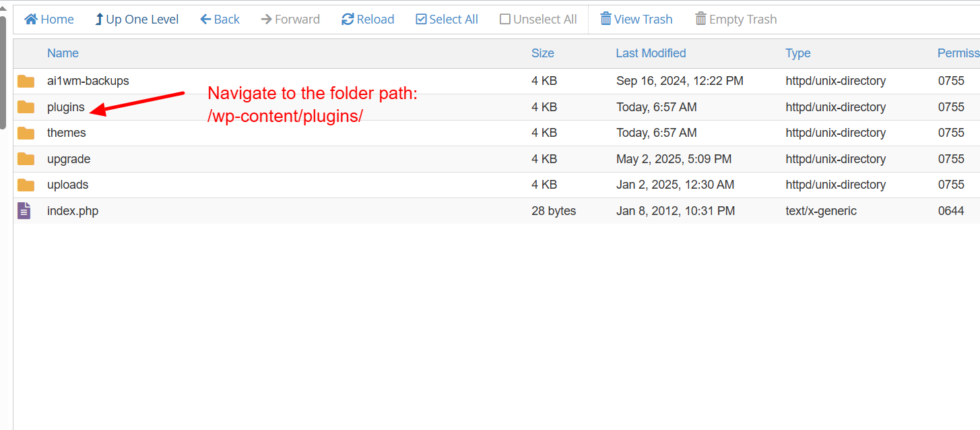Image resolution: width=980 pixels, height=430 pixels.
Task: Open the themes folder
Action: pyautogui.click(x=67, y=133)
